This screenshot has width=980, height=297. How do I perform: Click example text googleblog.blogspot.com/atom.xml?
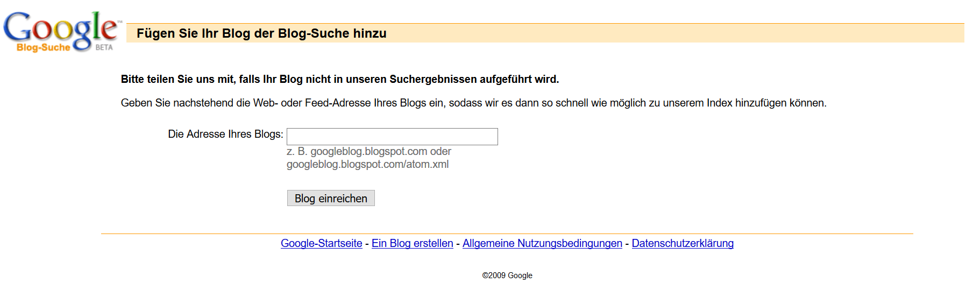click(x=367, y=164)
